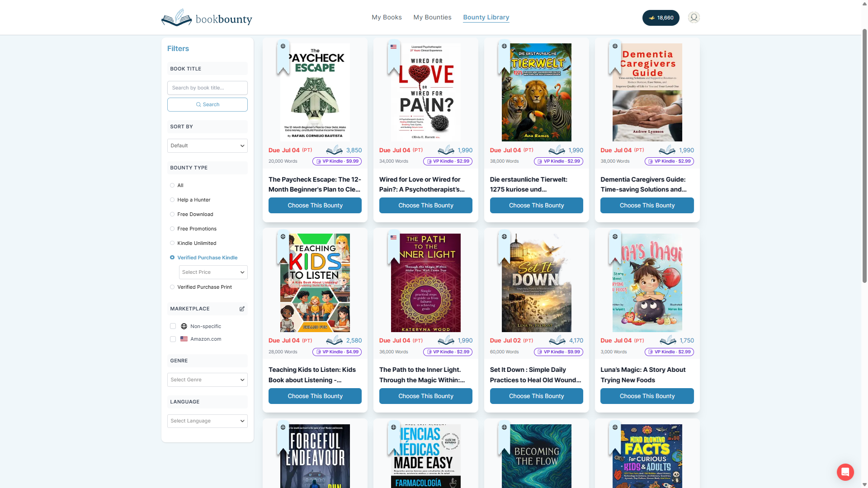
Task: Select the All bounty type radio
Action: click(172, 185)
